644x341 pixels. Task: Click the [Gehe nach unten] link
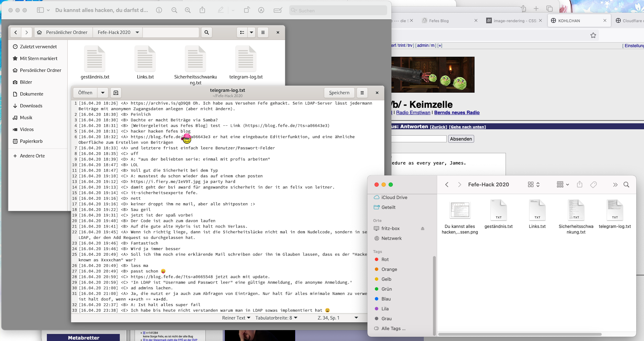(467, 127)
